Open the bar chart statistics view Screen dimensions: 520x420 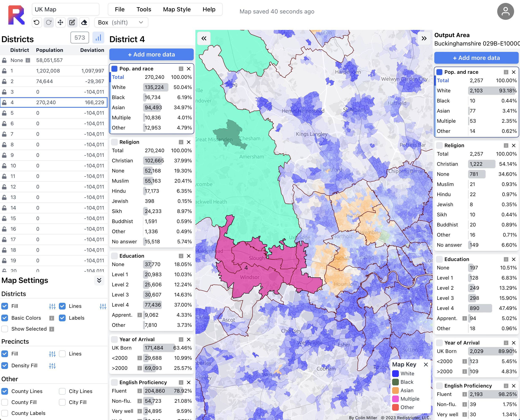click(x=98, y=38)
